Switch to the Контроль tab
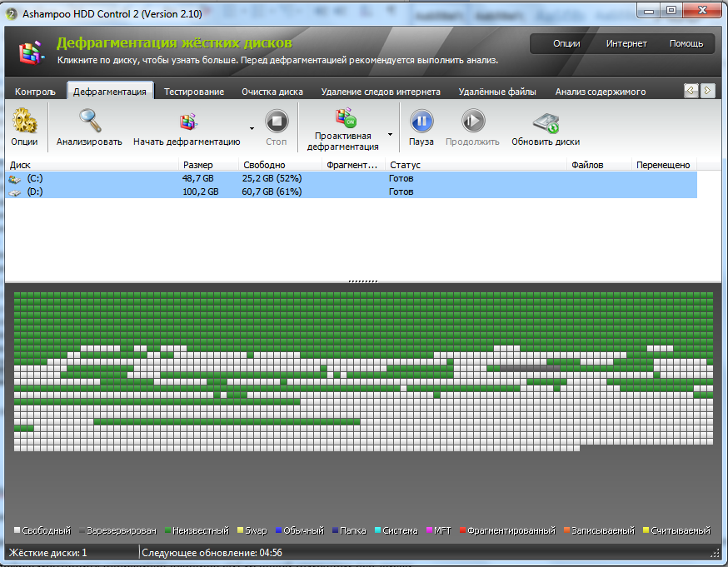Viewport: 728px width, 567px height. 35,92
